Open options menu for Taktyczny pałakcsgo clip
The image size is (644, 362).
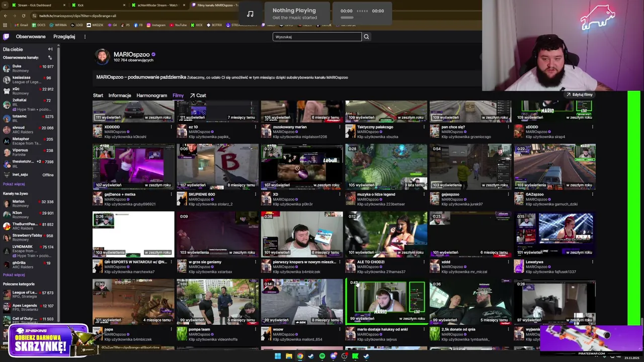pyautogui.click(x=424, y=127)
